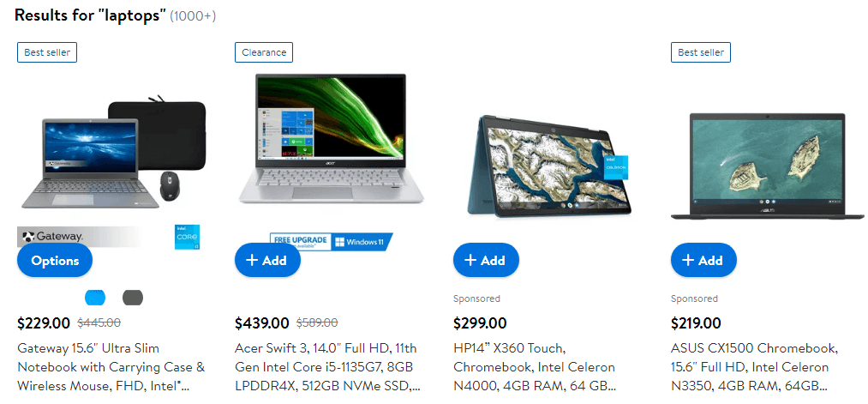Click the Clearance badge on the Acer laptop
Viewport: 868px width, 404px height.
pos(264,52)
